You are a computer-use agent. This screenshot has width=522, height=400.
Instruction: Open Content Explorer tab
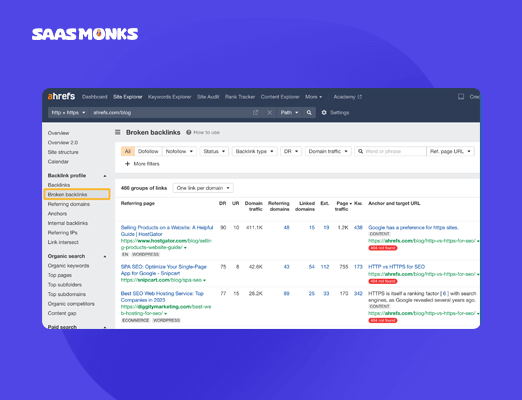pyautogui.click(x=280, y=97)
